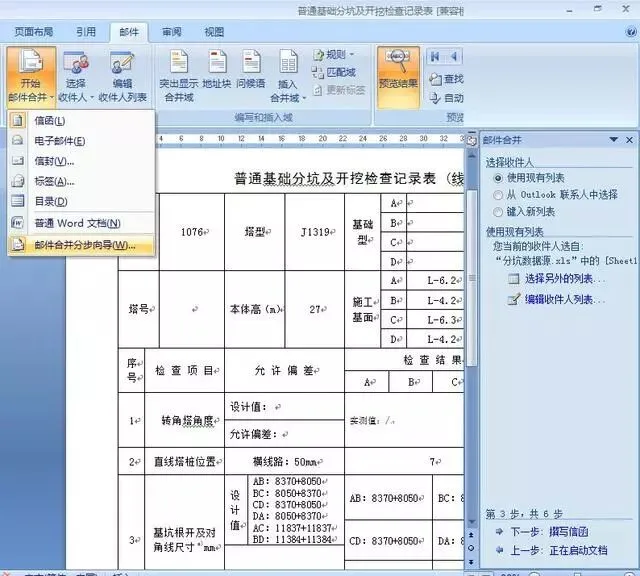Open 规则 dropdown in ribbon
Image resolution: width=640 pixels, height=576 pixels.
pyautogui.click(x=334, y=54)
